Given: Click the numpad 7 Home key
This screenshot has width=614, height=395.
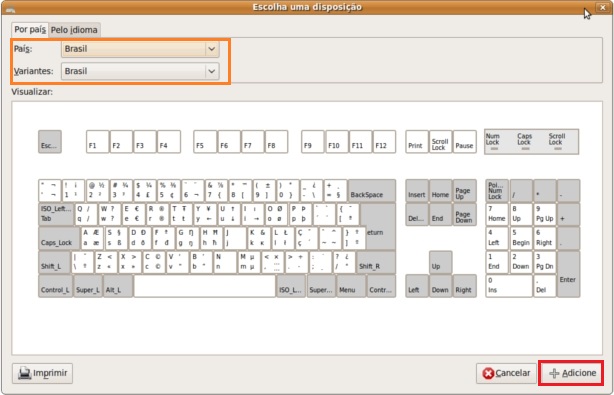Looking at the screenshot, I should tap(497, 215).
